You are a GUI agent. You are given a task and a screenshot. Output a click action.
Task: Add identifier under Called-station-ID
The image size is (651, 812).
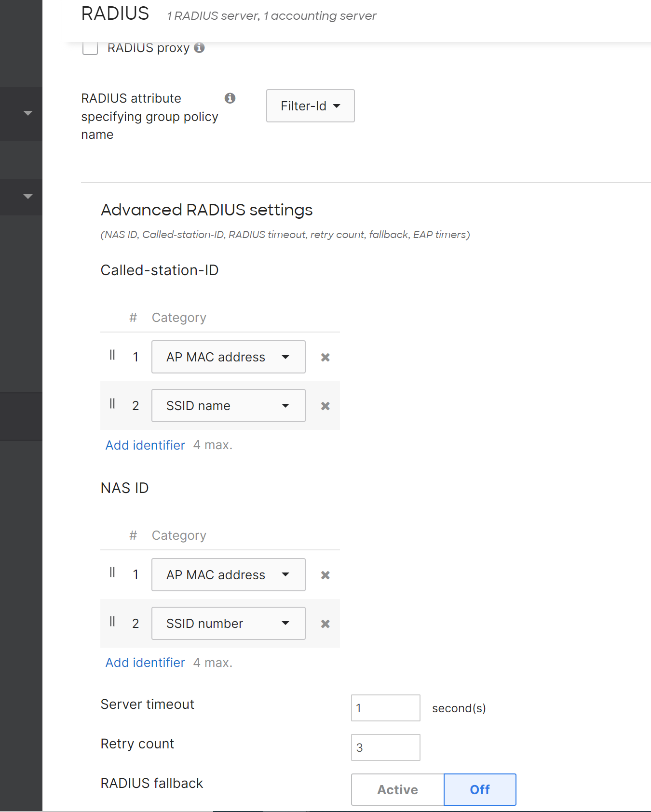coord(145,445)
